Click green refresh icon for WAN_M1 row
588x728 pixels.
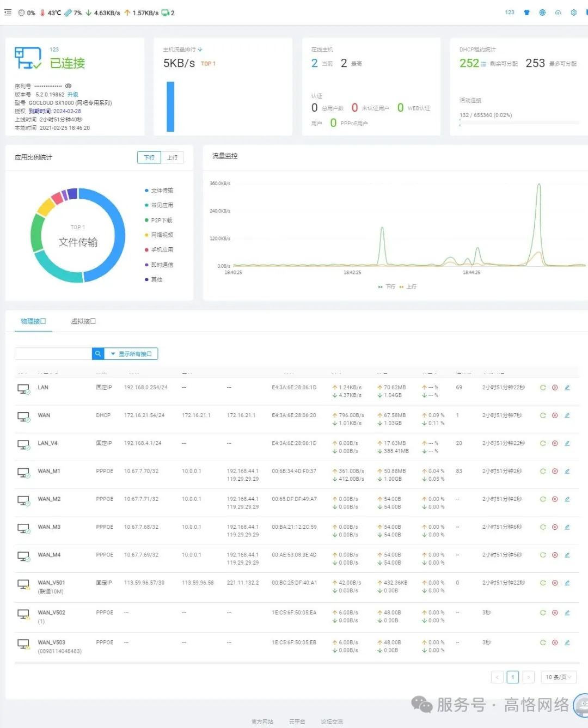543,472
